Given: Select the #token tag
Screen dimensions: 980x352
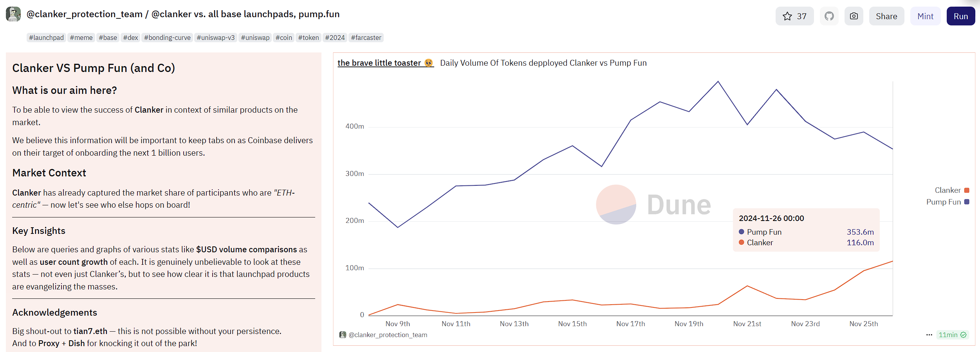Looking at the screenshot, I should (309, 38).
